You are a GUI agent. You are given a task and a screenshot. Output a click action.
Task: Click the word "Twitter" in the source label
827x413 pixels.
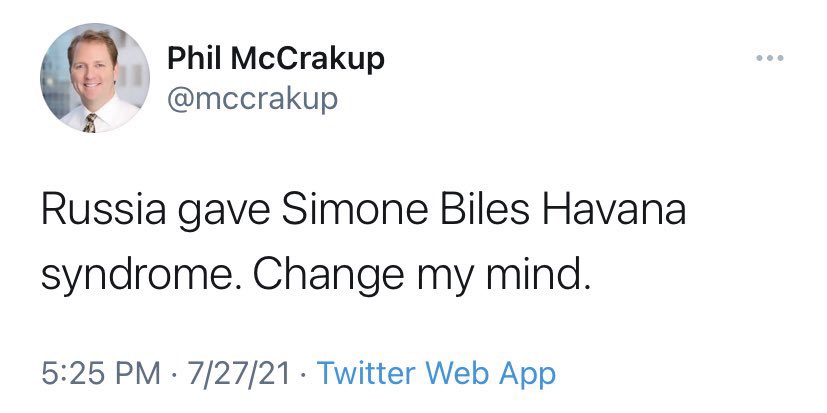point(365,374)
